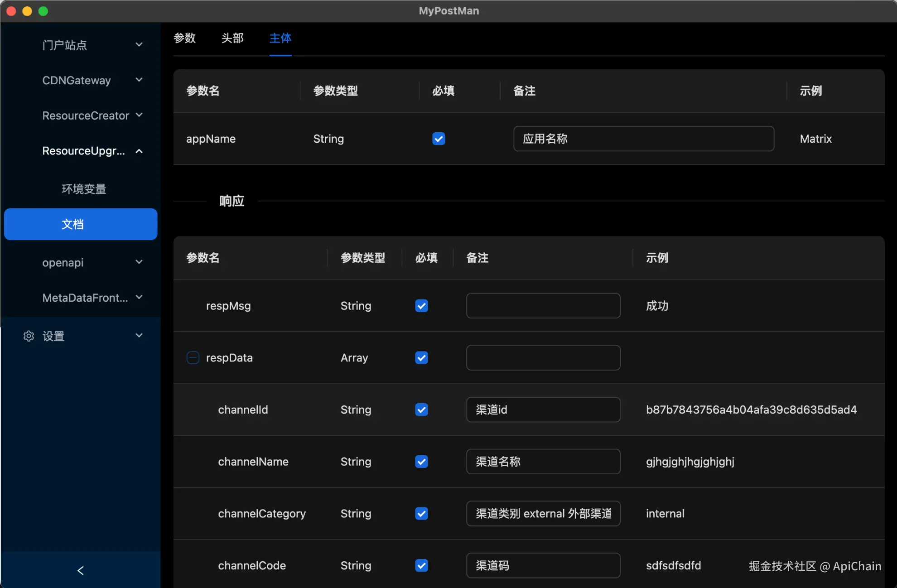Toggle the required checkbox for respMsg
Viewport: 897px width, 588px height.
421,306
